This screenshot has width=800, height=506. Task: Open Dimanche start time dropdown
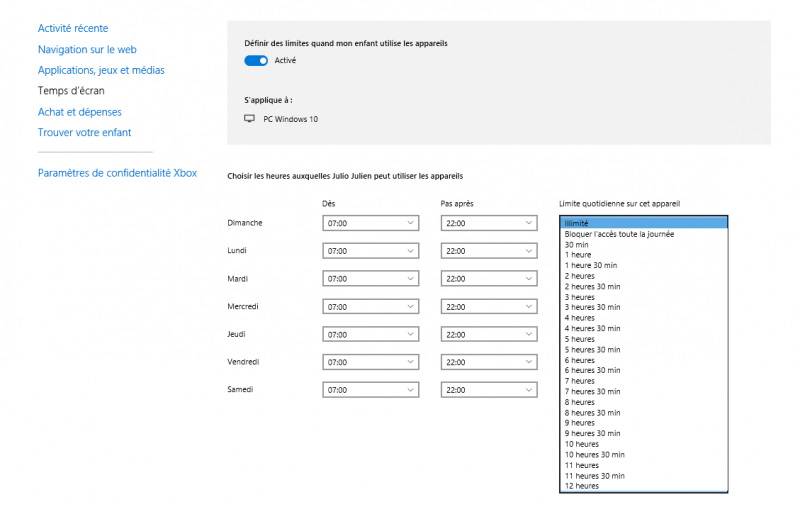pyautogui.click(x=370, y=223)
